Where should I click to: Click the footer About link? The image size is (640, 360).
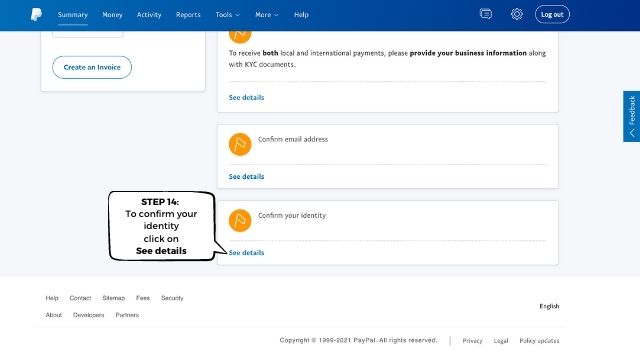54,315
